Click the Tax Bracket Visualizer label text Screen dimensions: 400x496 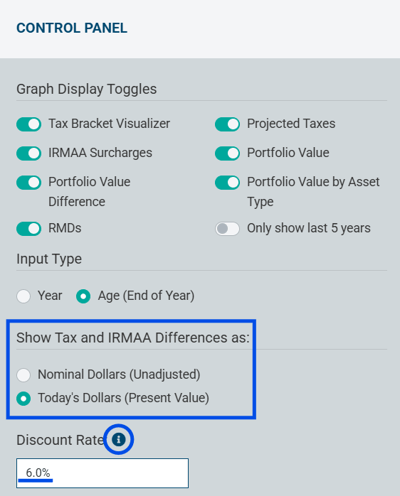tap(109, 124)
